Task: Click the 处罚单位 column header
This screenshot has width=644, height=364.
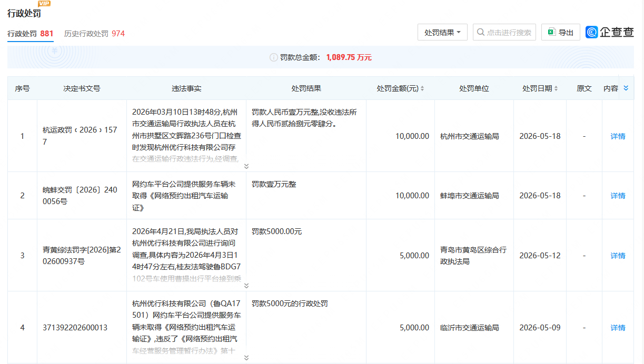Action: pyautogui.click(x=474, y=88)
